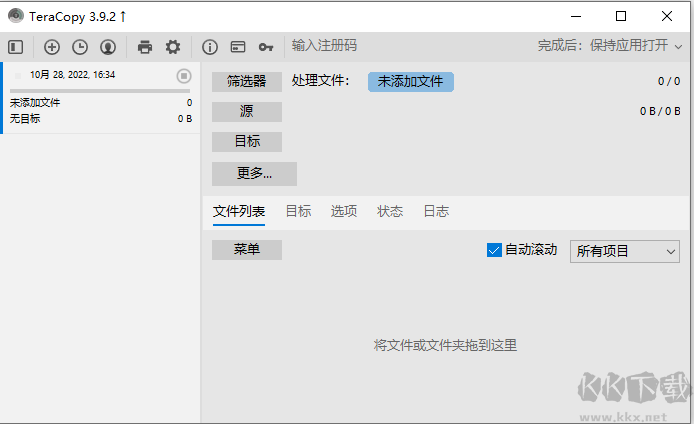
Task: Click the info circle icon
Action: [210, 47]
